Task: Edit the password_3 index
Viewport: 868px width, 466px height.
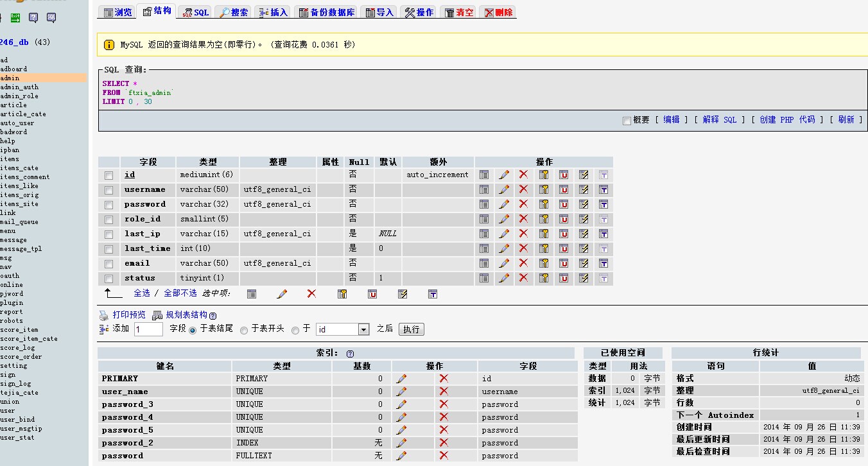Action: pyautogui.click(x=401, y=404)
